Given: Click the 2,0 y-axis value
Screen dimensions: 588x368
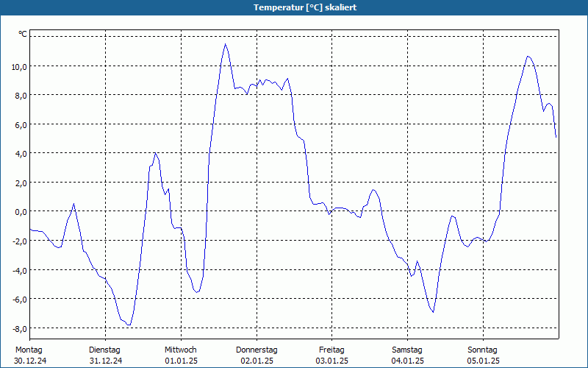Looking at the screenshot, I should [21, 183].
